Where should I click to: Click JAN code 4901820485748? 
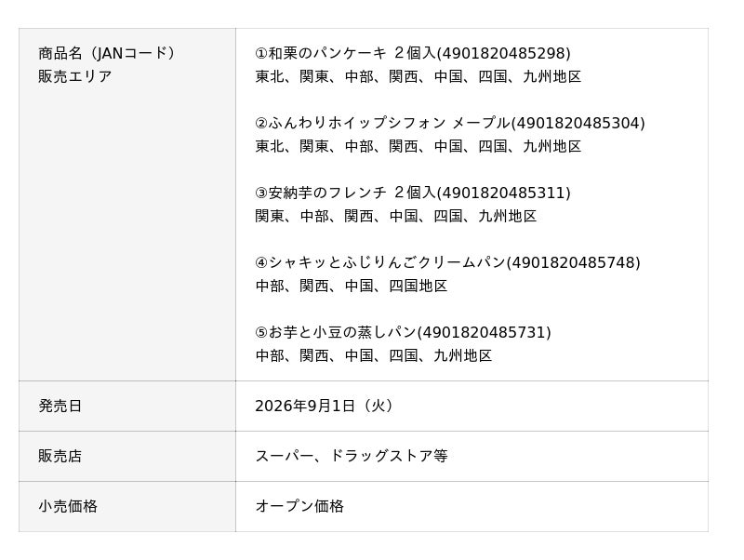click(574, 262)
